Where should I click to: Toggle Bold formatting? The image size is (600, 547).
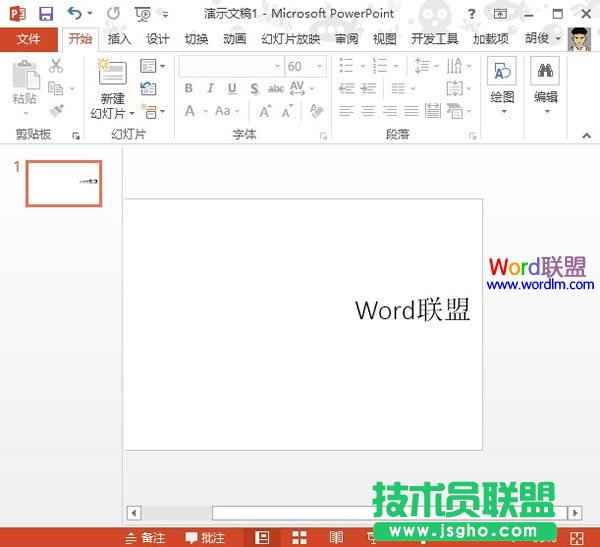(x=189, y=88)
